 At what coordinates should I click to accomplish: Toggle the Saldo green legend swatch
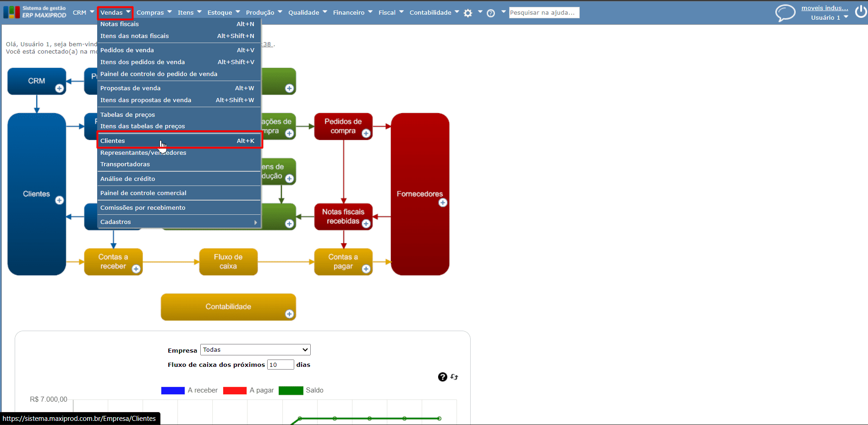tap(291, 391)
